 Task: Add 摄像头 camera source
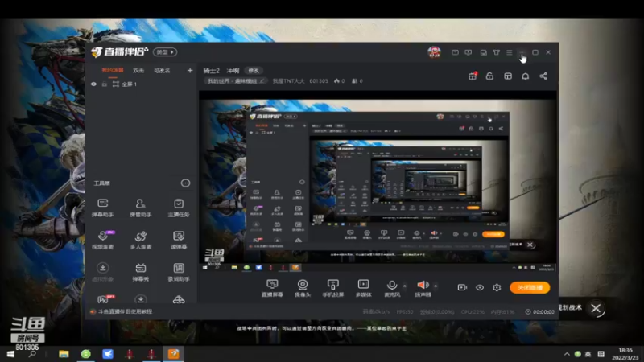tap(303, 288)
